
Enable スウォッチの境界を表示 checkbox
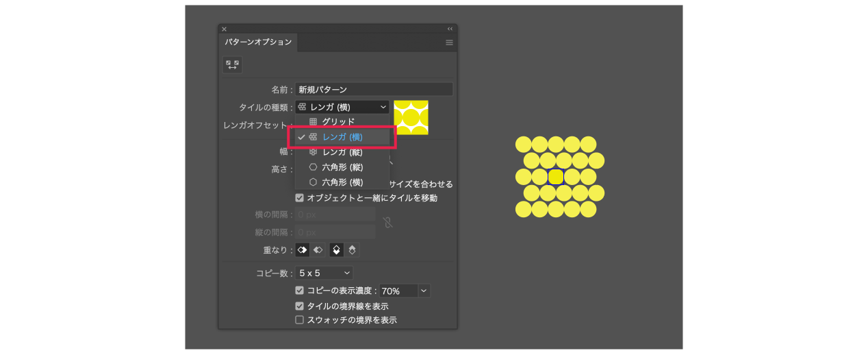tap(300, 320)
